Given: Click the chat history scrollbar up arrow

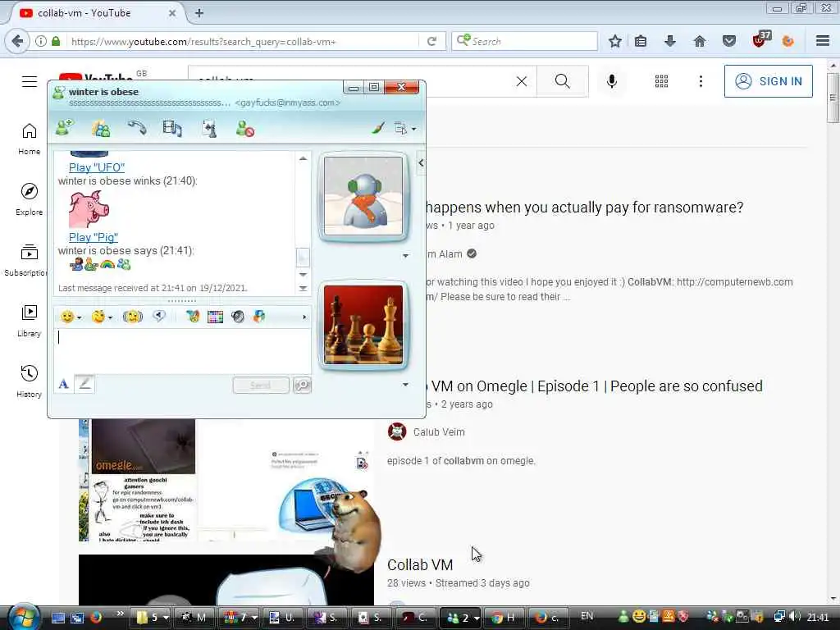Looking at the screenshot, I should pyautogui.click(x=303, y=158).
